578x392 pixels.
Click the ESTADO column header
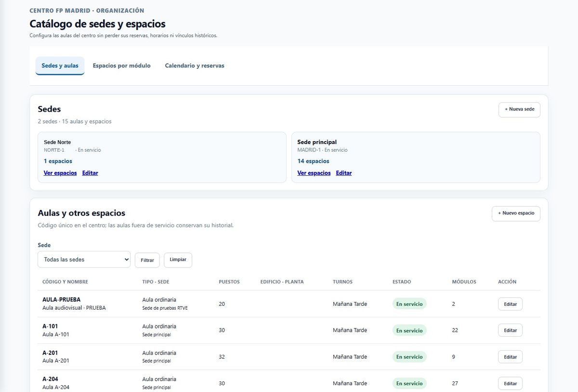[x=402, y=282]
